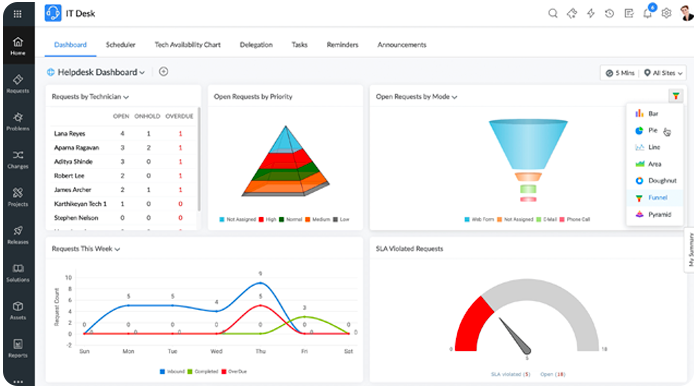Image resolution: width=700 pixels, height=389 pixels.
Task: Click Aditya Shinde technician name
Action: 73,162
